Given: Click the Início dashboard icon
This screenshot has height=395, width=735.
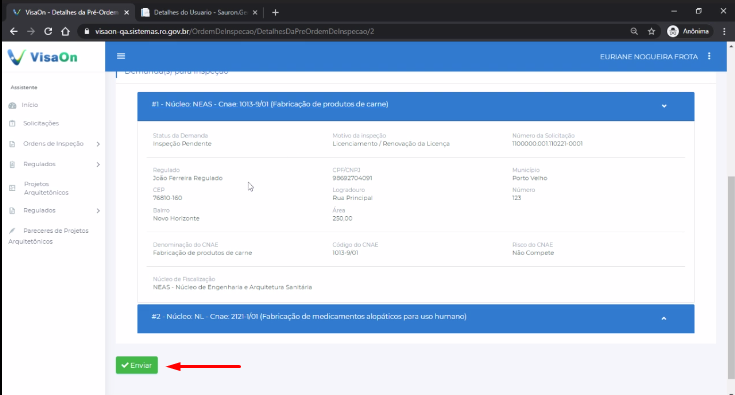Looking at the screenshot, I should (12, 105).
